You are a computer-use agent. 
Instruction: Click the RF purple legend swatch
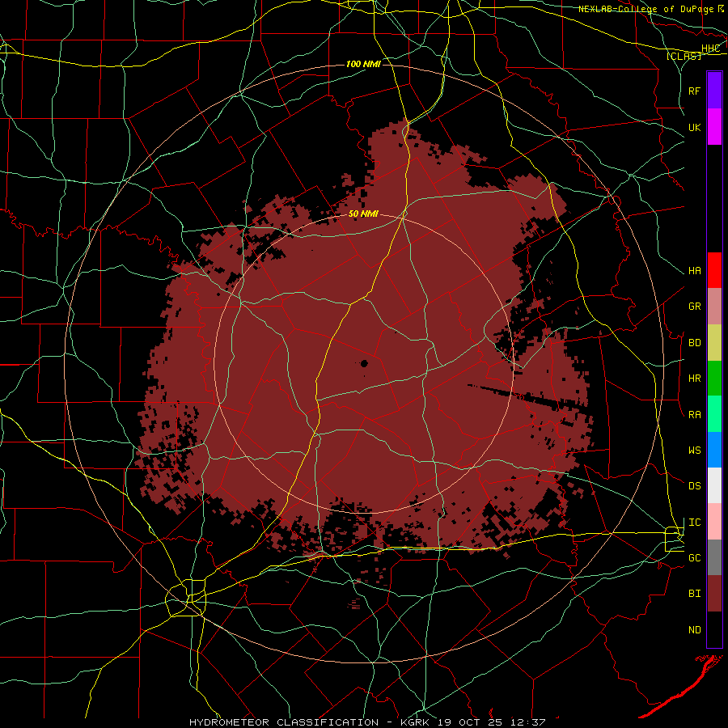pyautogui.click(x=714, y=91)
